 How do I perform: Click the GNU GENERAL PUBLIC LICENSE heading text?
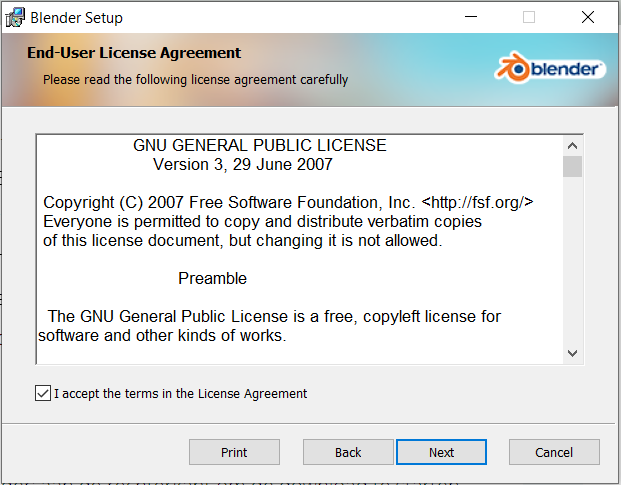[x=260, y=145]
